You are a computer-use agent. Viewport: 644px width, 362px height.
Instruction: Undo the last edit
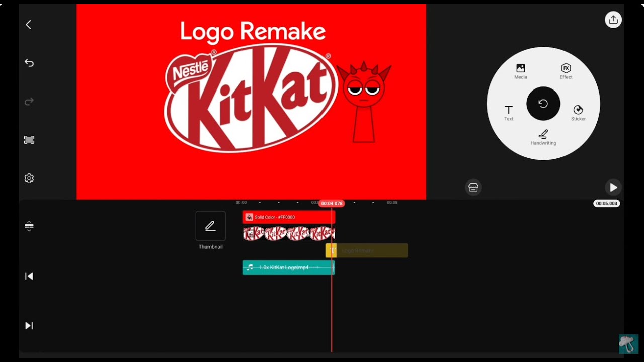pos(29,63)
